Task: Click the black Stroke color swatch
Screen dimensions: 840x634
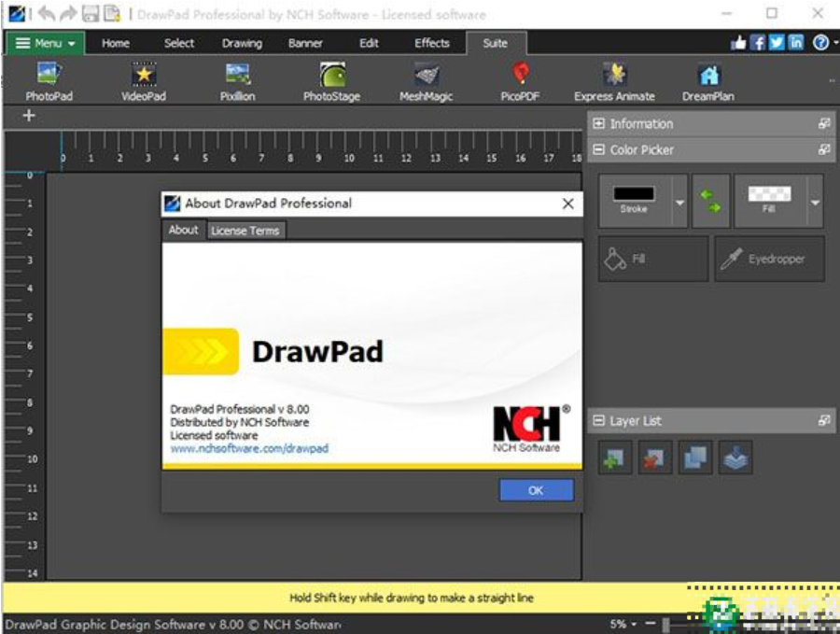Action: pos(634,193)
